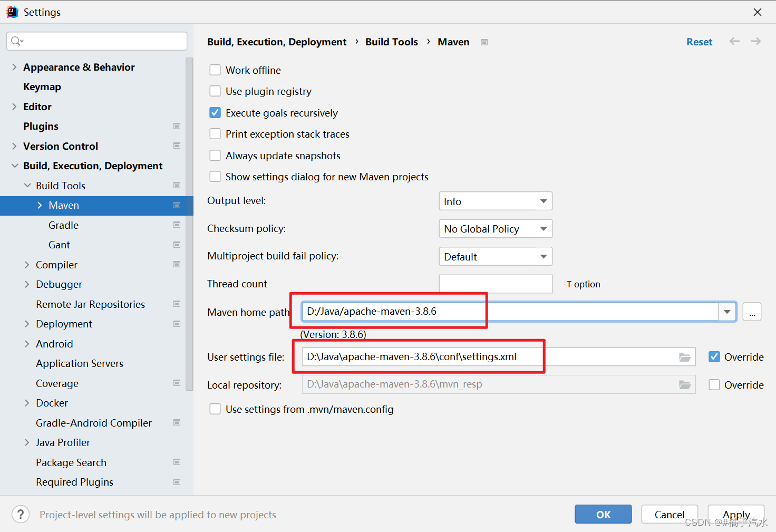
Task: Select Android in settings tree
Action: (54, 344)
